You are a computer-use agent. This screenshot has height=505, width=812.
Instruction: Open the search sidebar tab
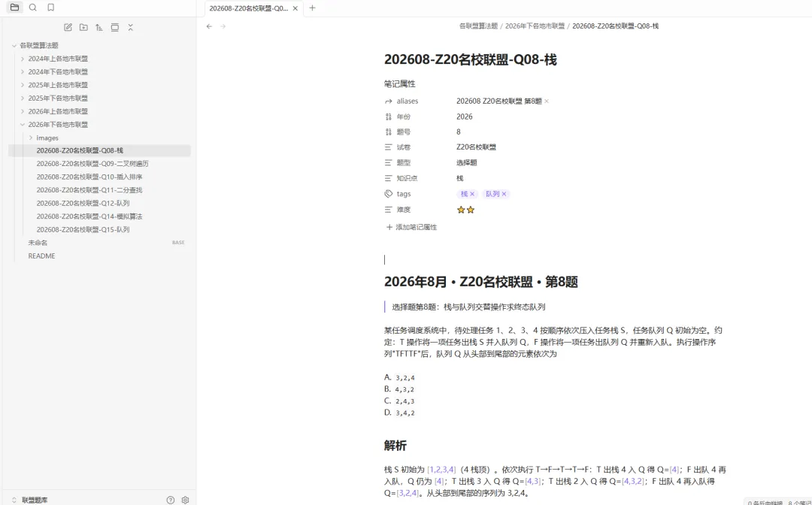pos(32,8)
